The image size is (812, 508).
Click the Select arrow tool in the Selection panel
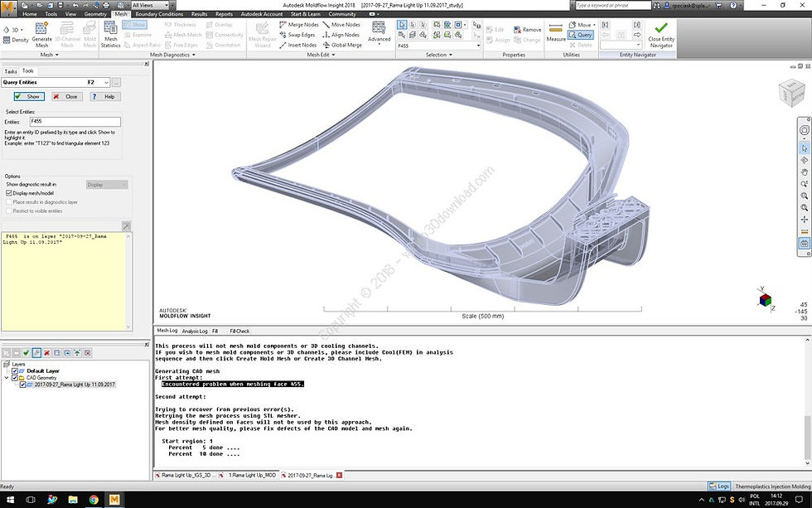point(402,25)
